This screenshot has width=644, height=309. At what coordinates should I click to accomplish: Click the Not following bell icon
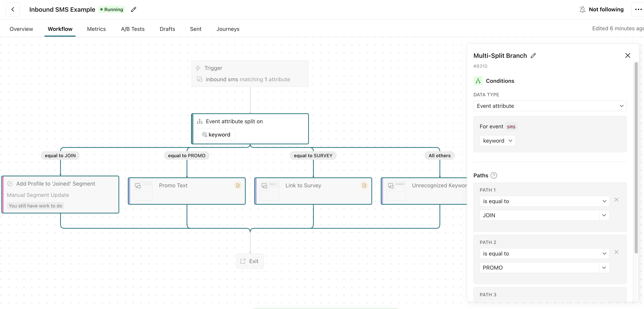[x=583, y=10]
